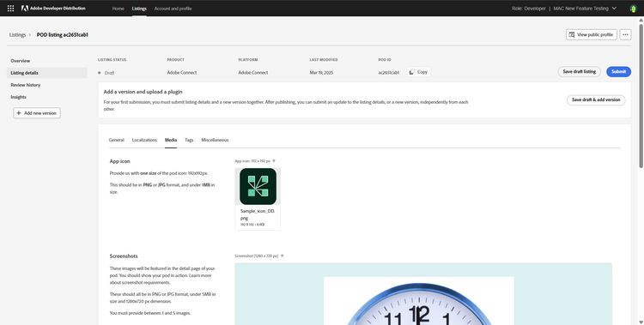
Task: Click the POD listing ac2651cab1 title
Action: pyautogui.click(x=63, y=35)
